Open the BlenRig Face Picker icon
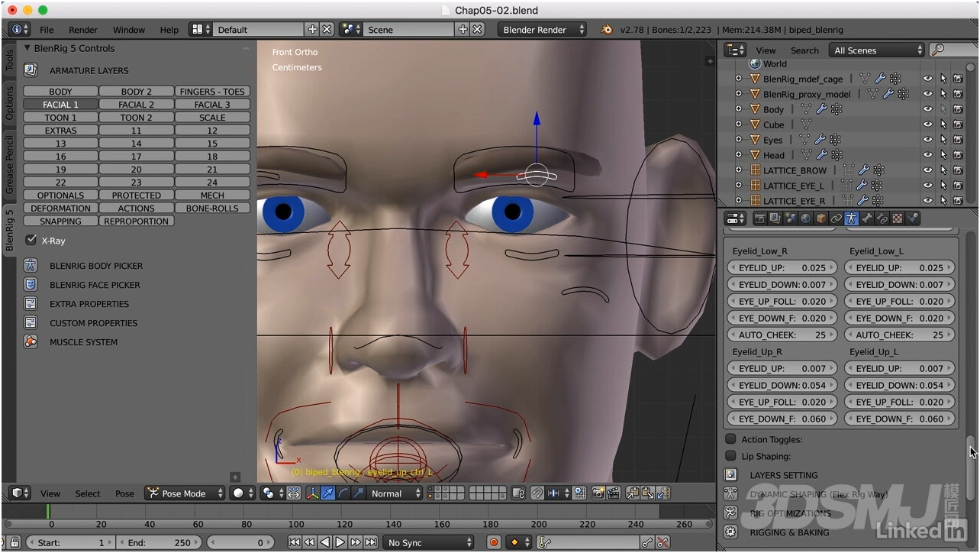The height and width of the screenshot is (553, 980). [31, 285]
